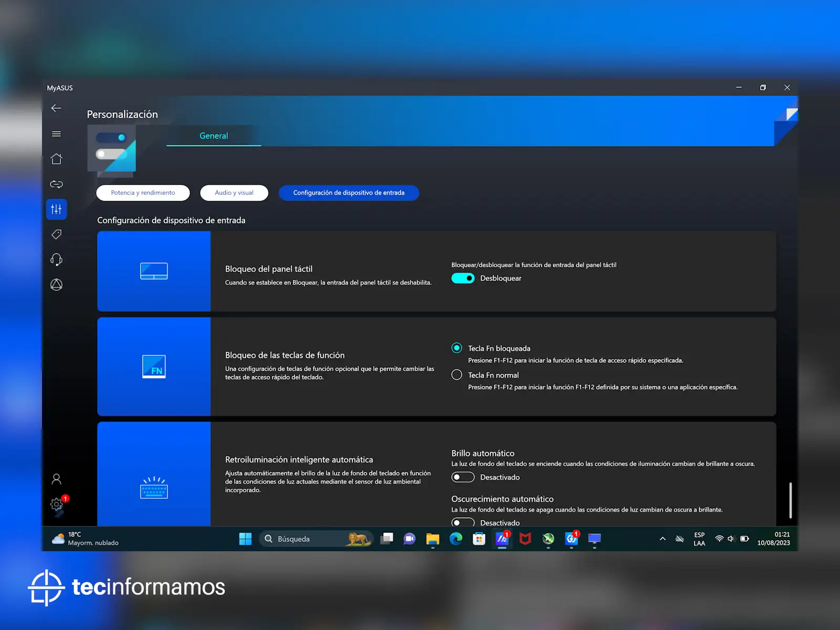The image size is (840, 630).
Task: Switch to the General tab
Action: [x=214, y=136]
